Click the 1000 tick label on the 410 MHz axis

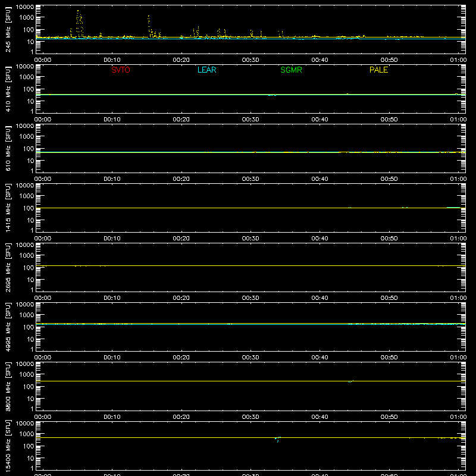[x=27, y=77]
